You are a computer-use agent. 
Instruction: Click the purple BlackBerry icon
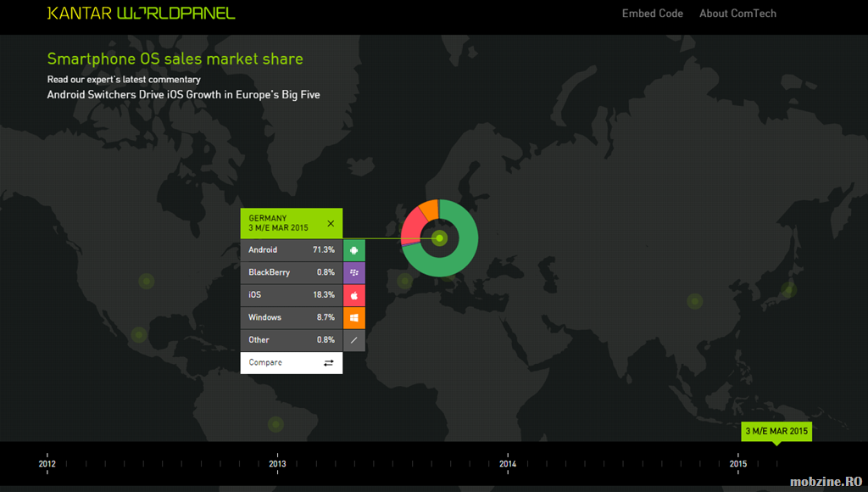point(354,272)
